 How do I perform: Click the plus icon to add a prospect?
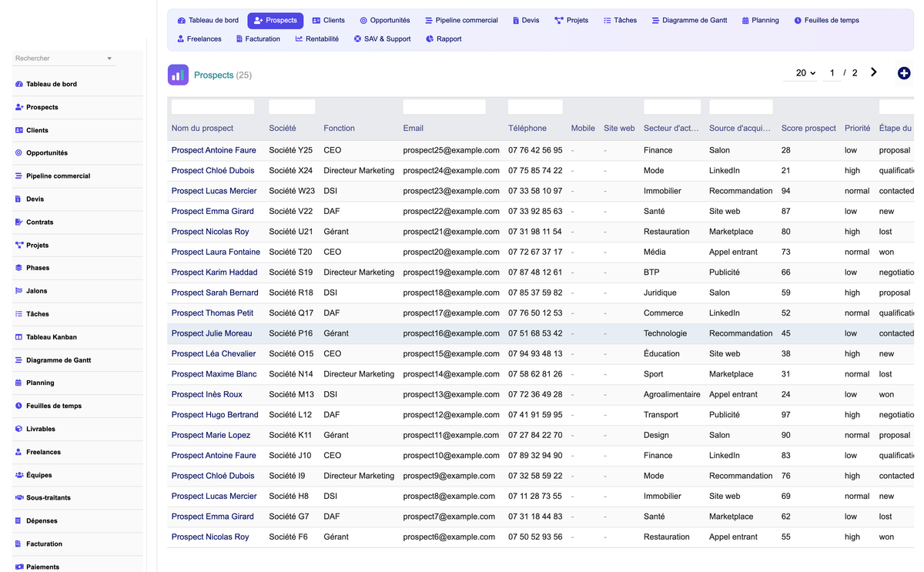tap(904, 73)
